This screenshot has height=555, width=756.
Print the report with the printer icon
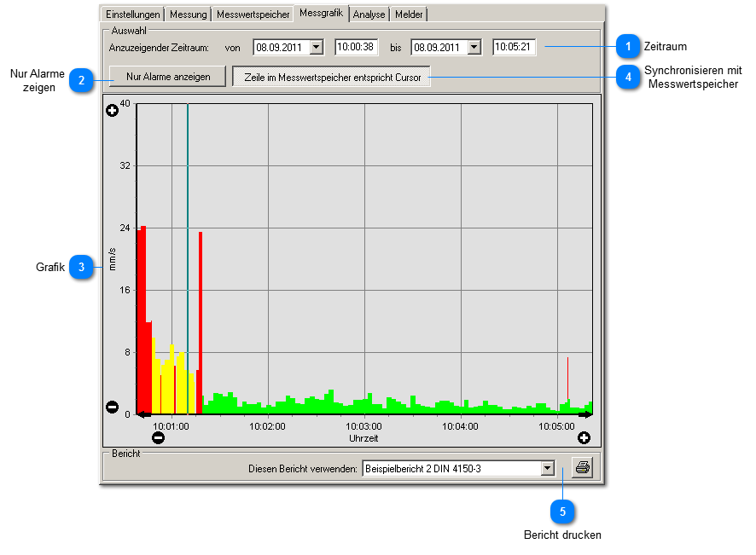(582, 468)
